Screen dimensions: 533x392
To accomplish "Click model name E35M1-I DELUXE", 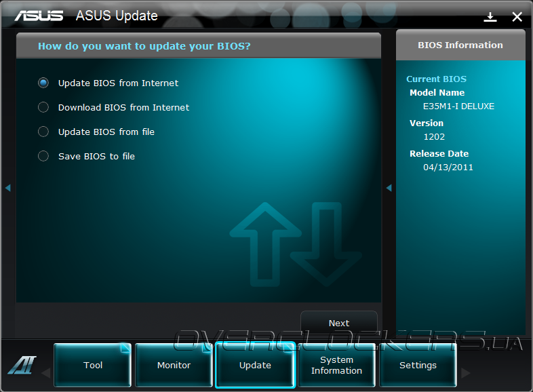I will point(458,106).
